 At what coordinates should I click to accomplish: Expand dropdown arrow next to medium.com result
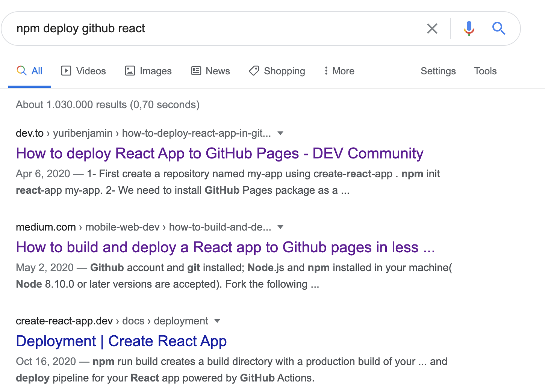click(280, 227)
